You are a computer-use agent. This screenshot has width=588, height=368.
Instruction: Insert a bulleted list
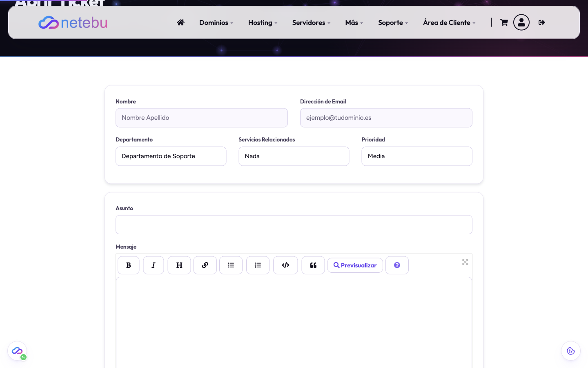tap(231, 265)
